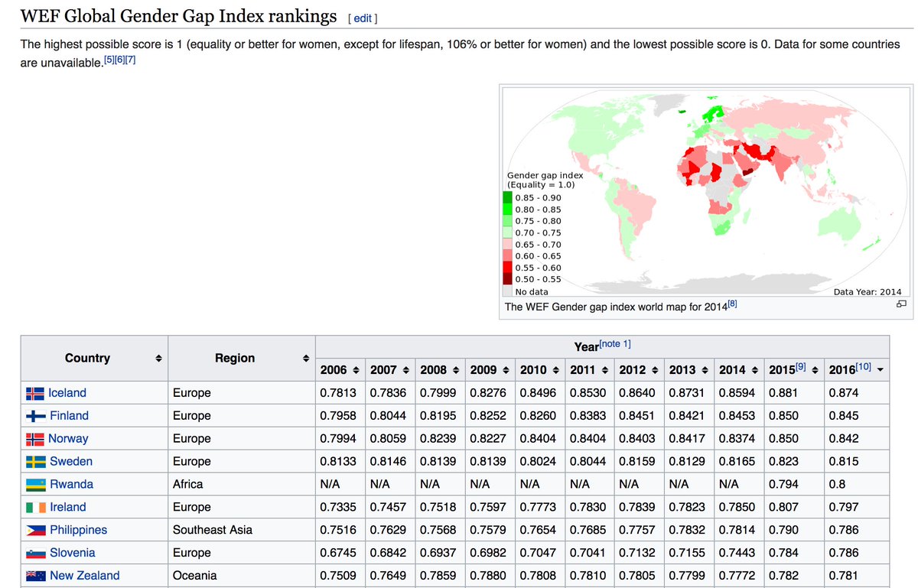Viewport: 918px width, 588px height.
Task: Sort table by Country column
Action: 158,358
